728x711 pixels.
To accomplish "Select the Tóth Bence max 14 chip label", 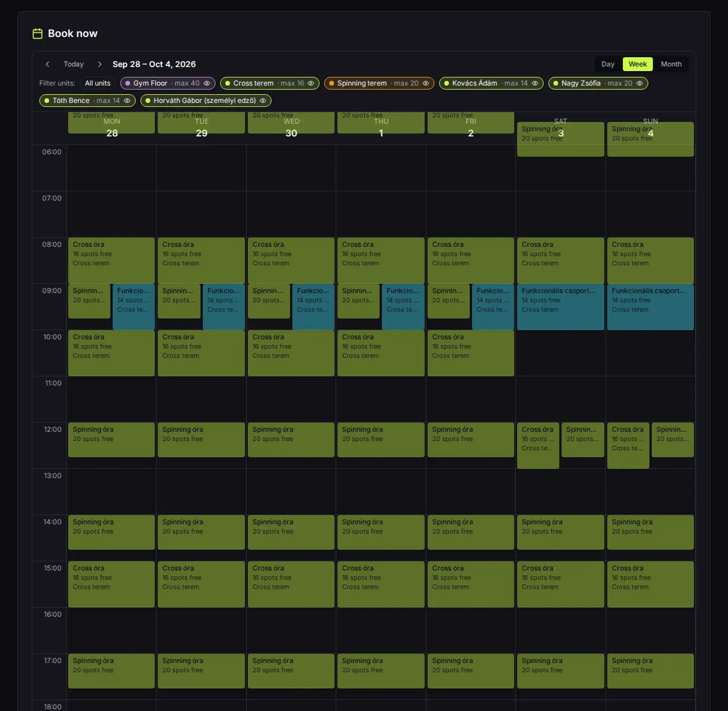I will pos(86,101).
